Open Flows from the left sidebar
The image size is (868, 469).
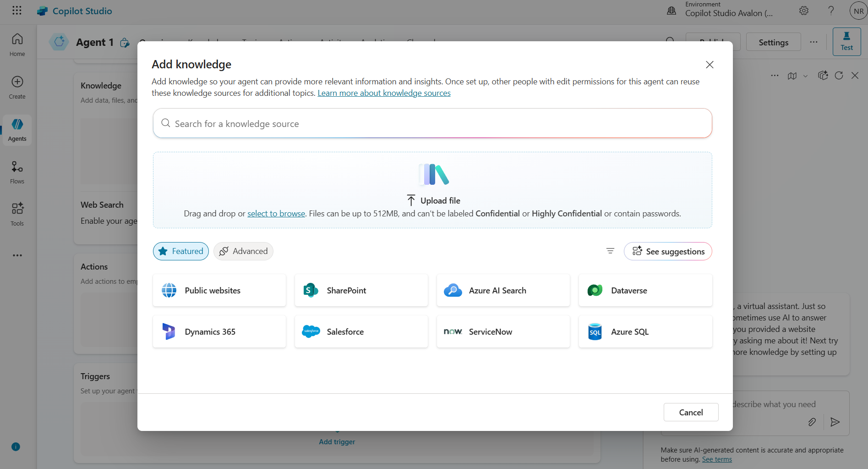(17, 172)
